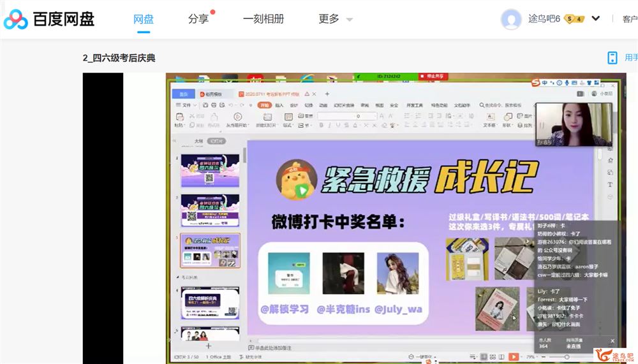Image resolution: width=638 pixels, height=364 pixels.
Task: Close the PPT document tab
Action: [x=314, y=94]
